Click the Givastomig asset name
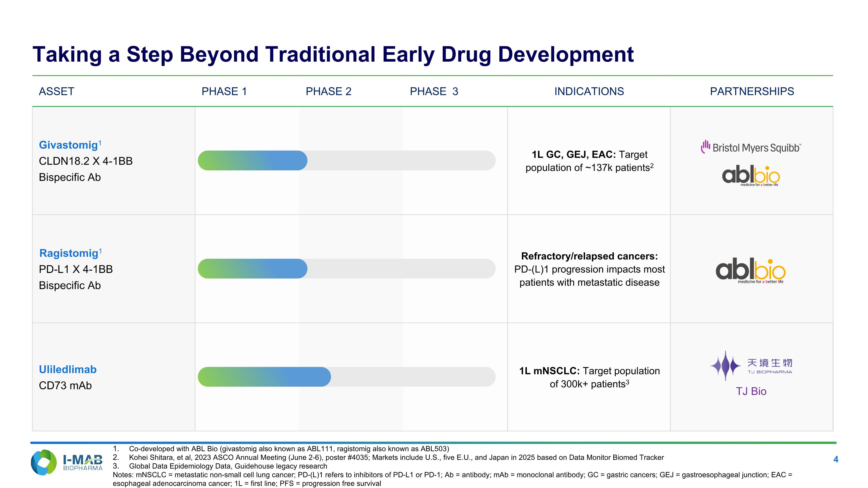 [68, 145]
